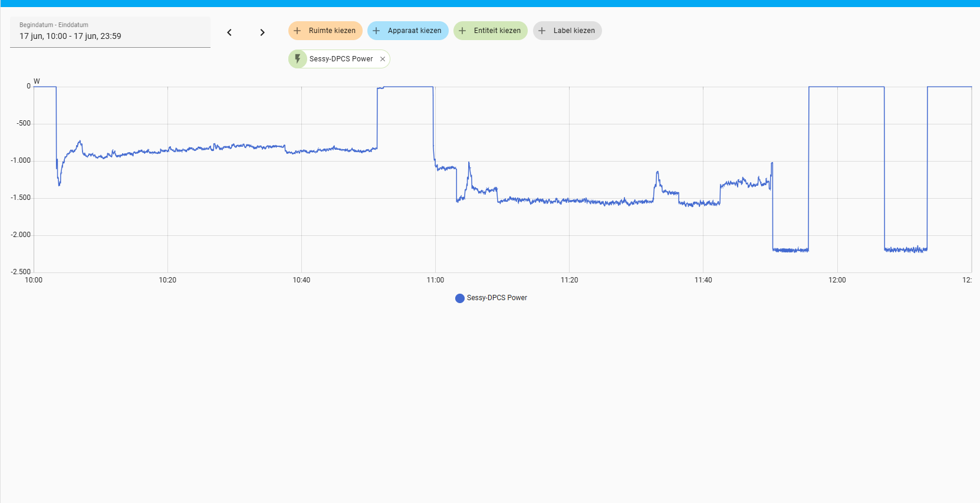
Task: Open the Entiteit kiezen entity picker
Action: tap(491, 31)
